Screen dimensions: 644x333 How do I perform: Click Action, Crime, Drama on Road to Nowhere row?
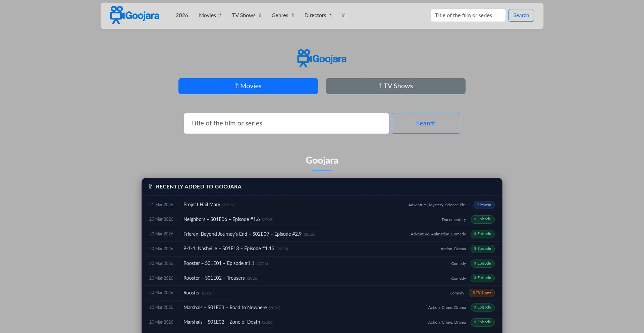click(447, 308)
